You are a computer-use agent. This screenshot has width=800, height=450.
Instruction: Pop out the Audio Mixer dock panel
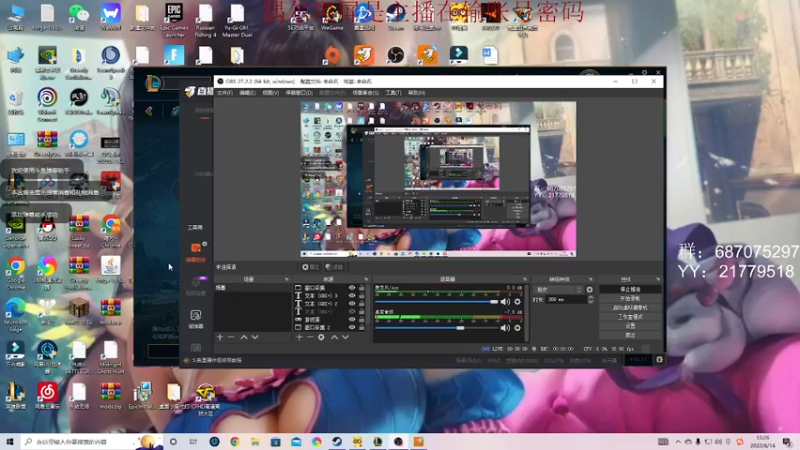(x=525, y=280)
